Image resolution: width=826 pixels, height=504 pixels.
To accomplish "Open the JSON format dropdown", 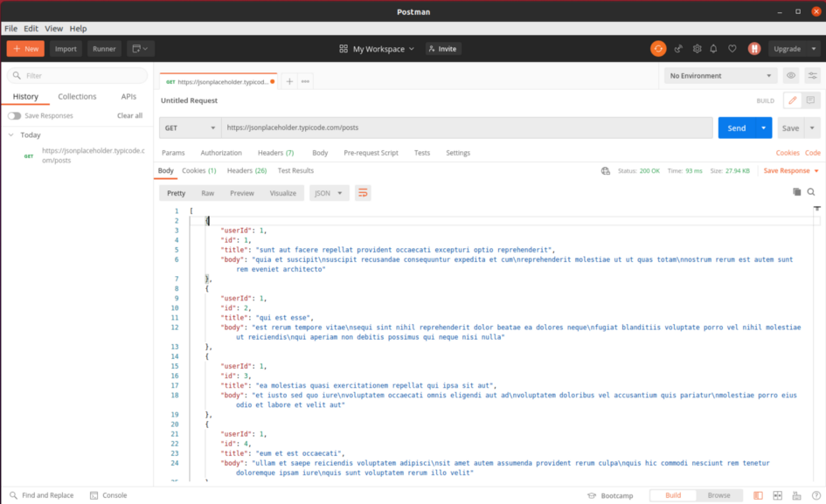I will coord(328,193).
